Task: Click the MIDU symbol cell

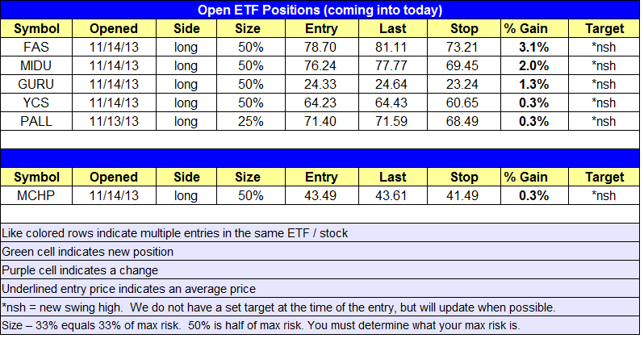Action: click(x=36, y=65)
